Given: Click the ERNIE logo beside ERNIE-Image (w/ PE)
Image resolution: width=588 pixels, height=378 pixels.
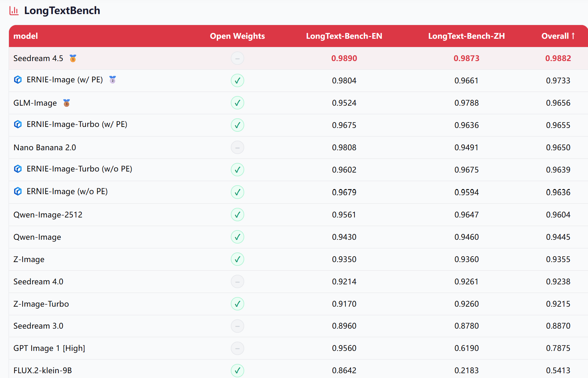Looking at the screenshot, I should [18, 80].
